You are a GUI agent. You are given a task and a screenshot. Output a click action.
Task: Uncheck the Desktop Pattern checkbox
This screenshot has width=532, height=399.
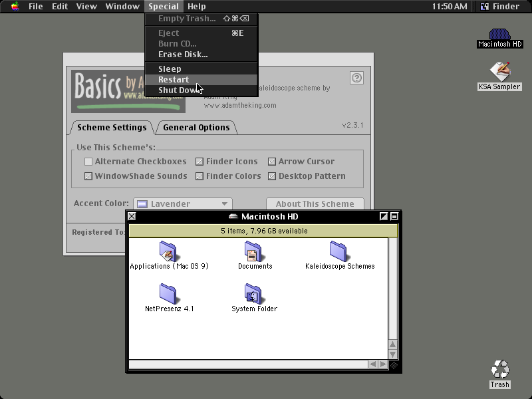coord(272,176)
